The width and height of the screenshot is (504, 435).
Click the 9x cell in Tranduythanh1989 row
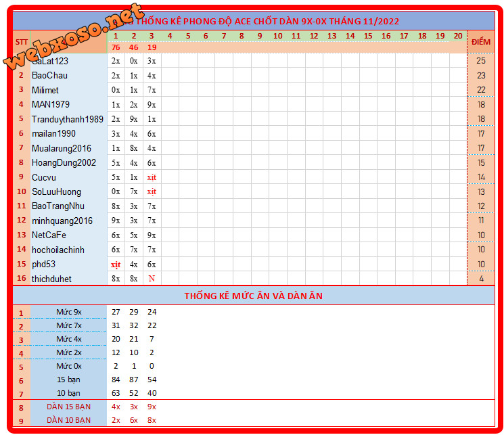134,119
